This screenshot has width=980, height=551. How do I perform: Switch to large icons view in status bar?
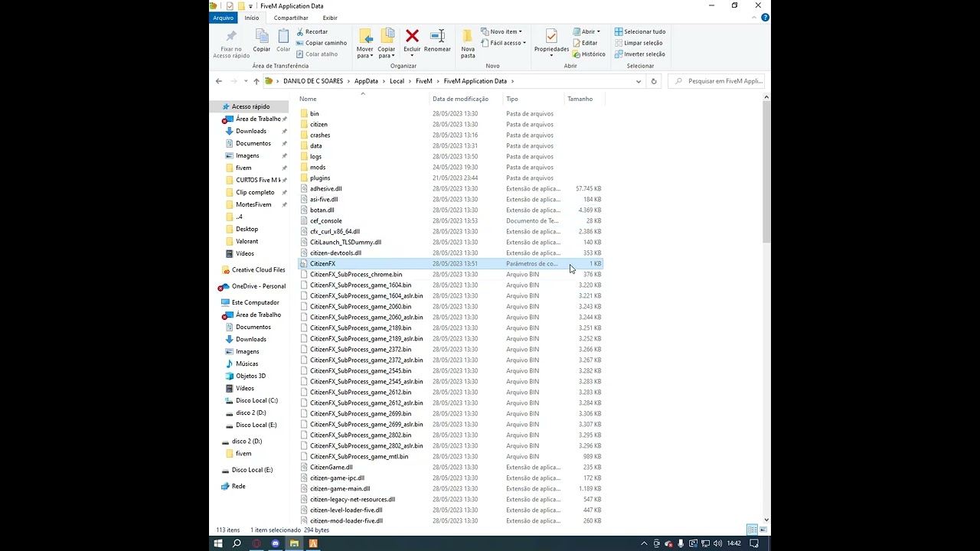[x=763, y=530]
